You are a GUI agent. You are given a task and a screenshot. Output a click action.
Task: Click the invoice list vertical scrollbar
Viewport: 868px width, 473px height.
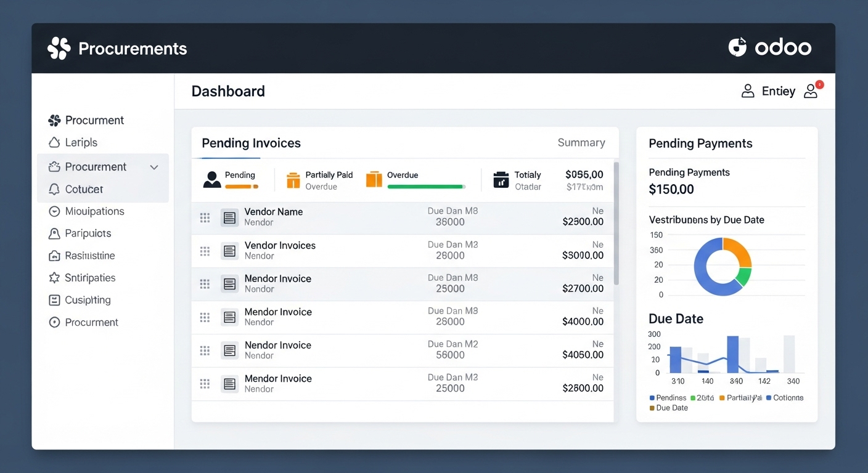(x=616, y=223)
